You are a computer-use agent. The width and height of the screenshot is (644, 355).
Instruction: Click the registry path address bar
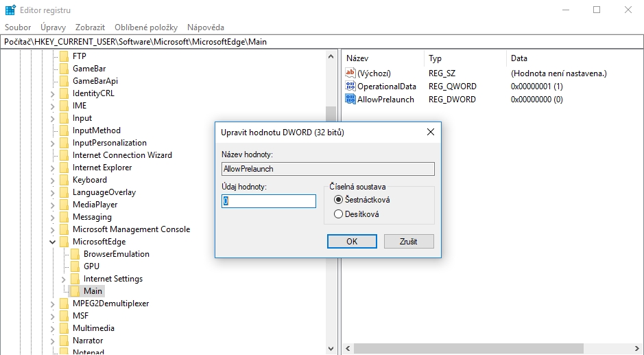(x=322, y=42)
